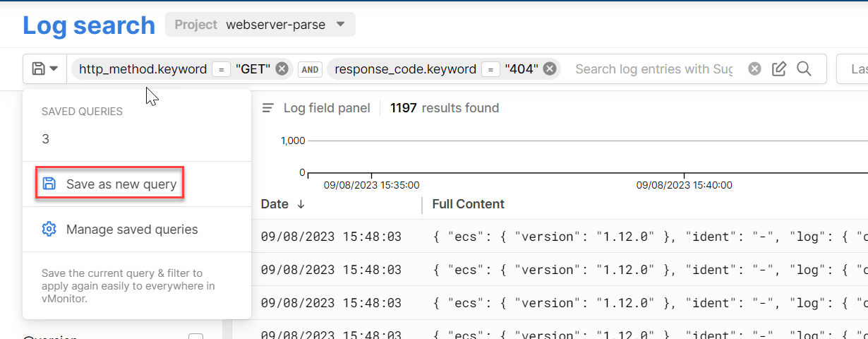Change the equals operator for response_code.keyword

pyautogui.click(x=490, y=69)
